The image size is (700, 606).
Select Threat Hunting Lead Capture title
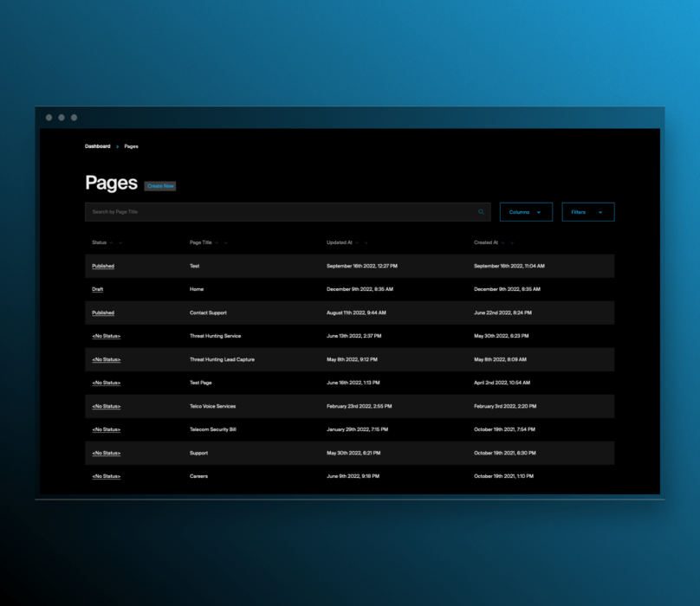coord(222,359)
